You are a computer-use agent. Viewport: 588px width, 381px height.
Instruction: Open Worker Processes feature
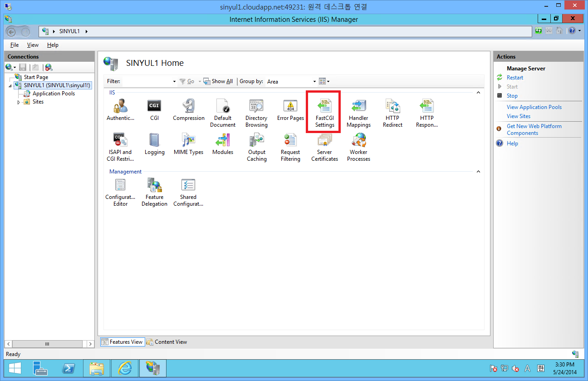point(358,148)
